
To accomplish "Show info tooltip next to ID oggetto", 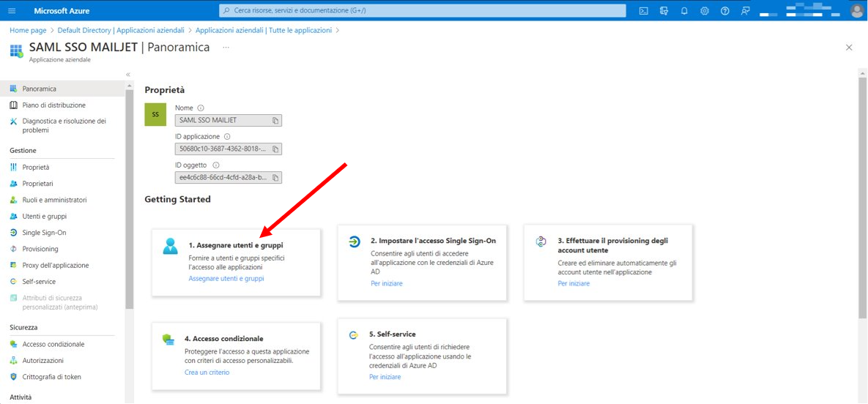I will (216, 165).
